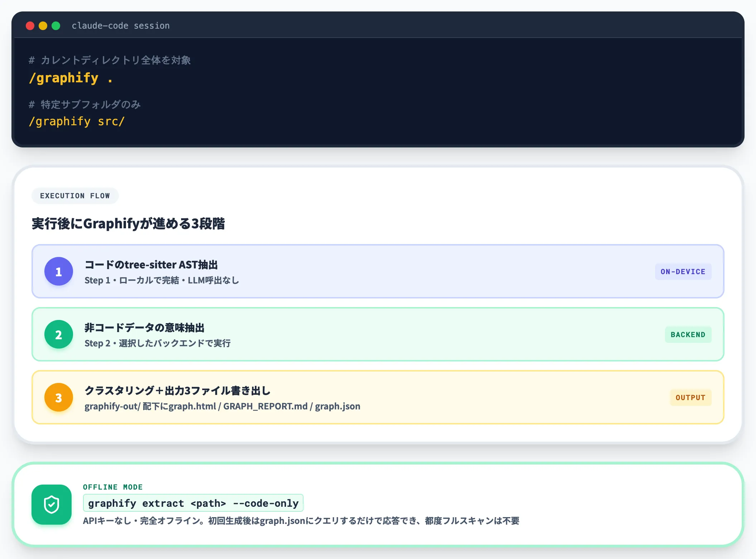This screenshot has width=756, height=559.
Task: Click the yellow minimize dot in terminal header
Action: (43, 26)
